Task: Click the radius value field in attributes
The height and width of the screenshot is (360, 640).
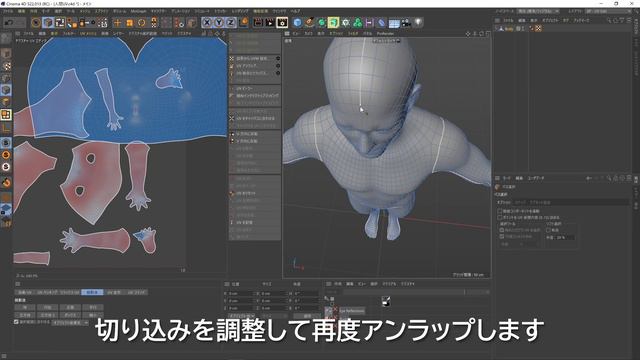Action: click(x=565, y=238)
